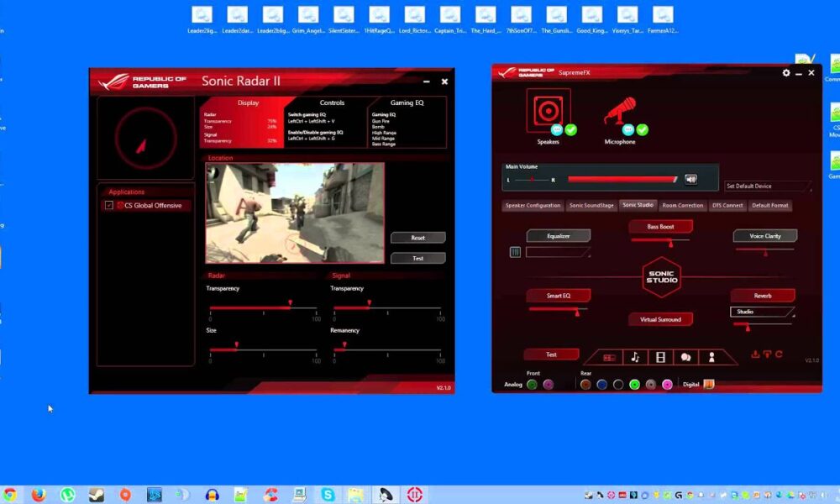Open the Gaming EQ tab
Viewport: 840px width, 504px height.
click(x=407, y=102)
